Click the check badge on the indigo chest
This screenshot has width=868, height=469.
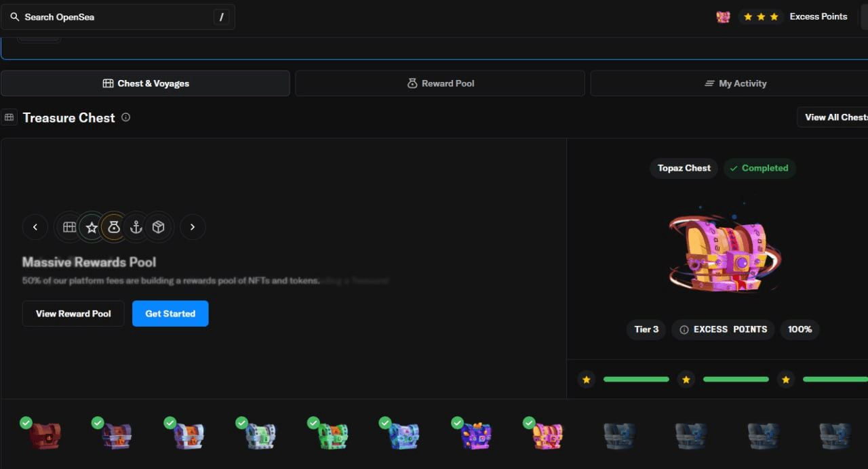click(x=457, y=423)
